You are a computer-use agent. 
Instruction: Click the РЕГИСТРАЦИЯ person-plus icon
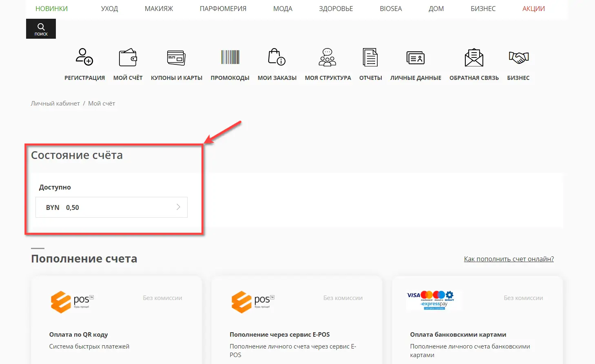[x=84, y=57]
